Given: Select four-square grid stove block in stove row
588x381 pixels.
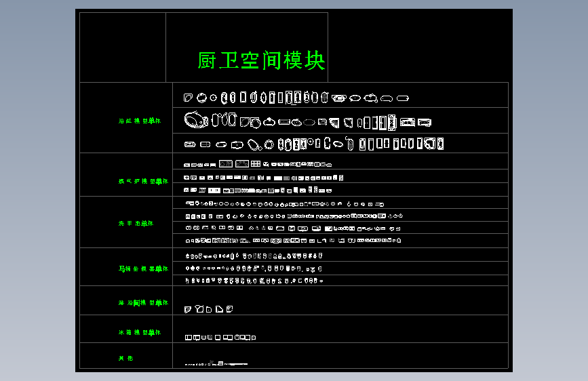Looking at the screenshot, I should pos(256,164).
